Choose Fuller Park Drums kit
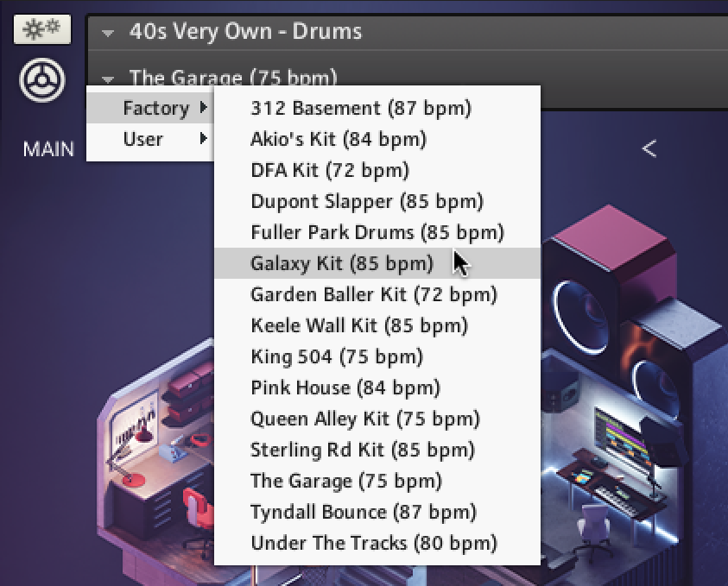 (x=375, y=232)
